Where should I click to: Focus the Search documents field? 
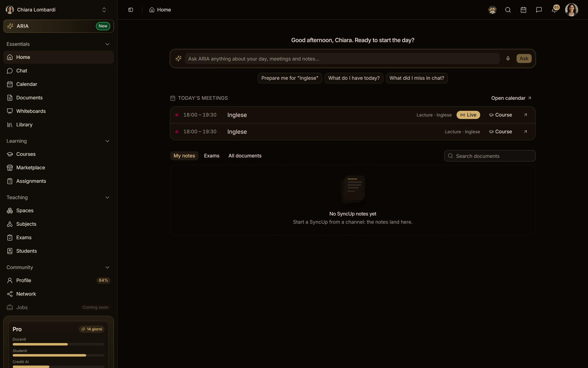click(x=490, y=156)
